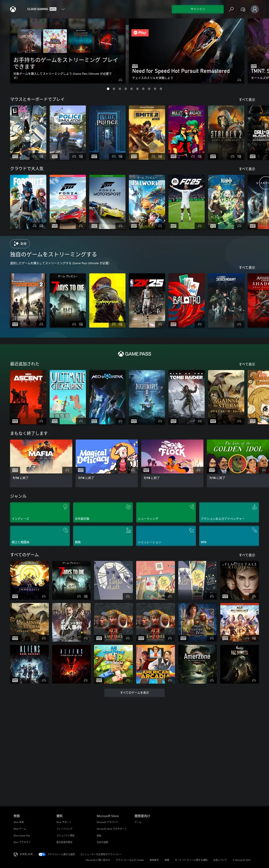This screenshot has height=868, width=269.
Task: Open Ultimate Chicken Horse tile
Action: coord(68,397)
